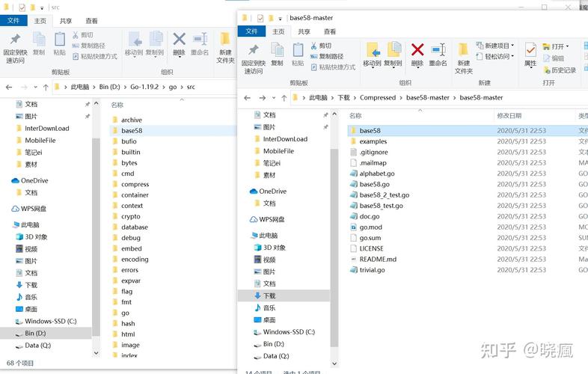Click Bin (D:) breadcrumb in src window

[x=109, y=87]
